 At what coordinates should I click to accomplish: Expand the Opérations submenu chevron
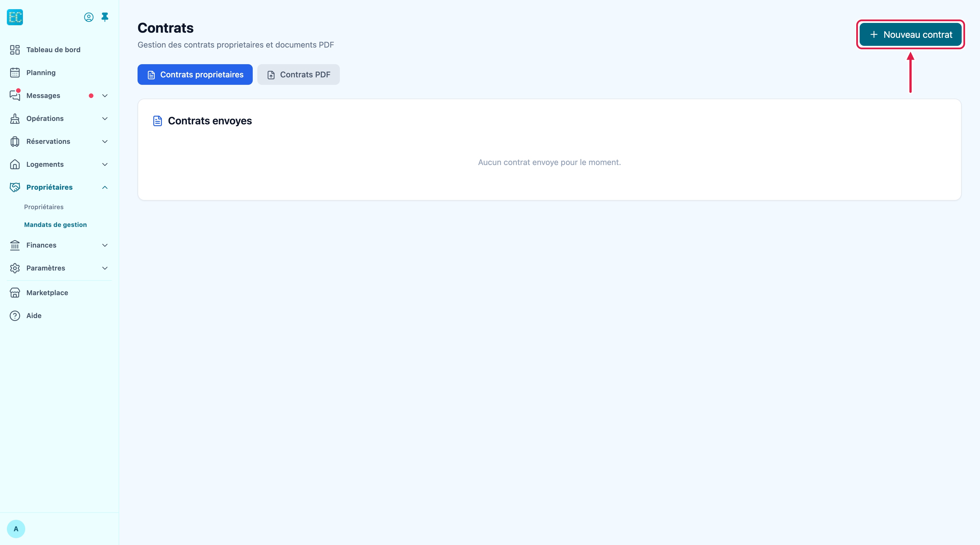tap(105, 119)
